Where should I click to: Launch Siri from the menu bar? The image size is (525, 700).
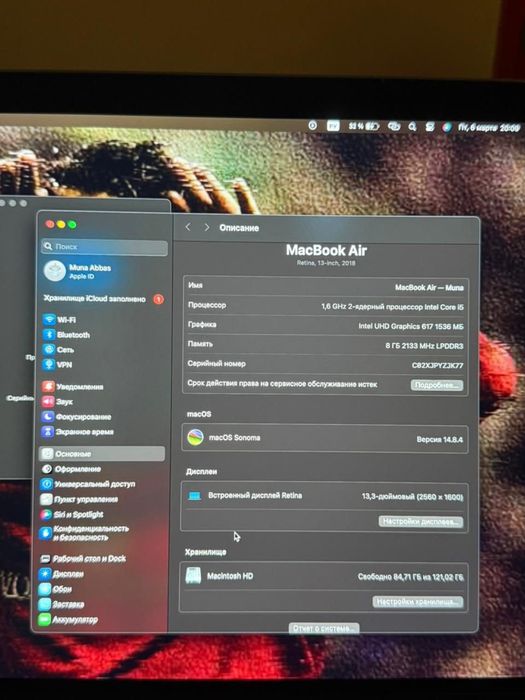coord(446,127)
